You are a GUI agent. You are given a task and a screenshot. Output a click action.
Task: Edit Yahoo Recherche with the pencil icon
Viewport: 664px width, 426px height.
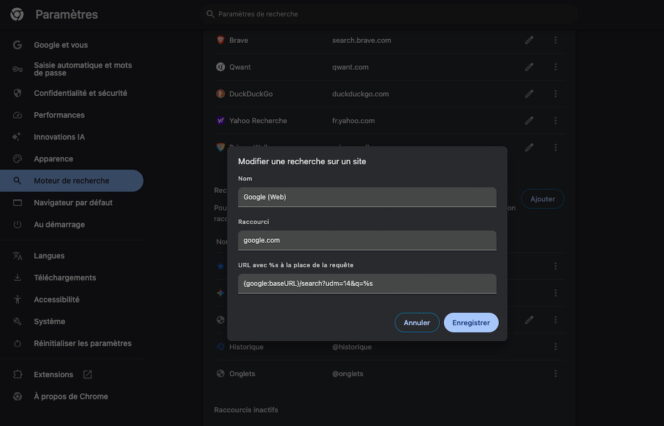coord(529,121)
